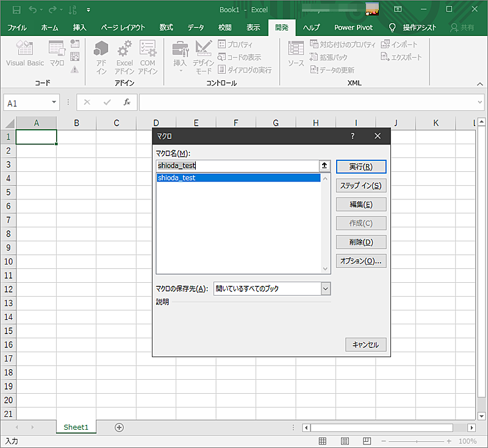The height and width of the screenshot is (448, 488).
Task: Expand the formula bar
Action: tap(479, 102)
